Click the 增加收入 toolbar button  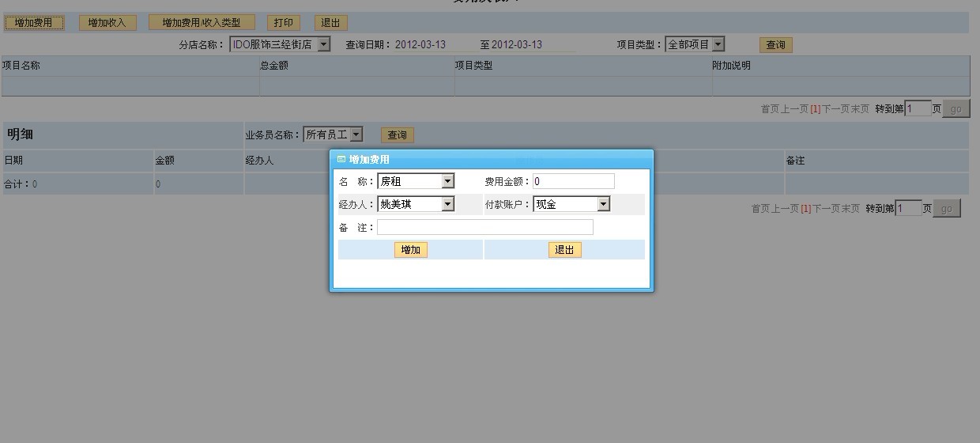point(107,23)
